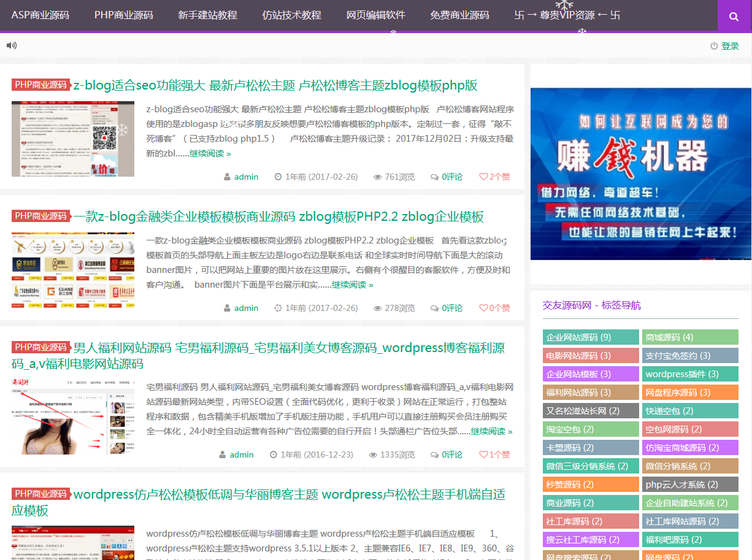This screenshot has width=752, height=560.
Task: Open the search magnifier icon
Action: [x=734, y=17]
